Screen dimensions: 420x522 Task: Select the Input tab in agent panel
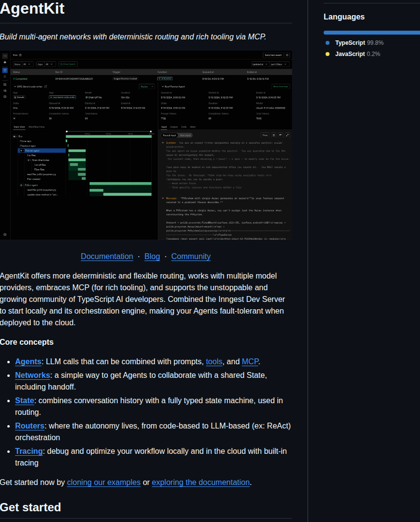(x=164, y=127)
